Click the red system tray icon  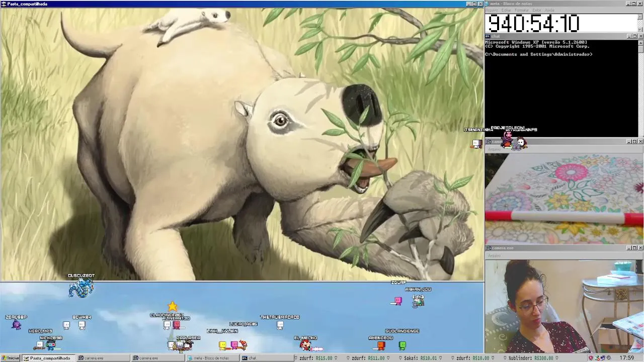coord(591,358)
